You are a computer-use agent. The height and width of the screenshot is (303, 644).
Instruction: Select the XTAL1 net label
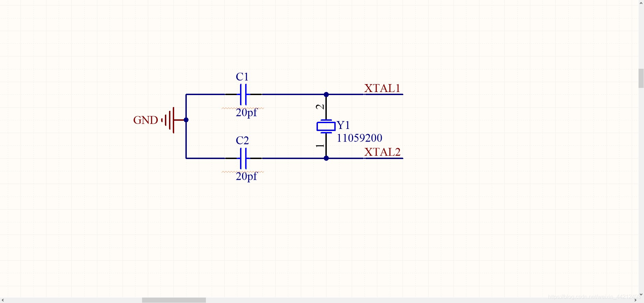point(382,88)
